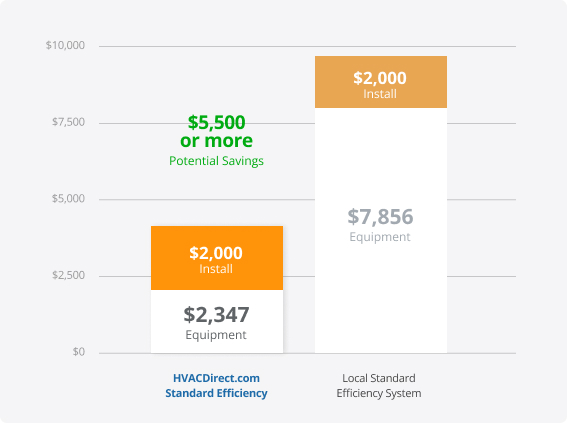Click the Local Standard Efficiency System label
Screen dimensions: 567x423
[379, 385]
